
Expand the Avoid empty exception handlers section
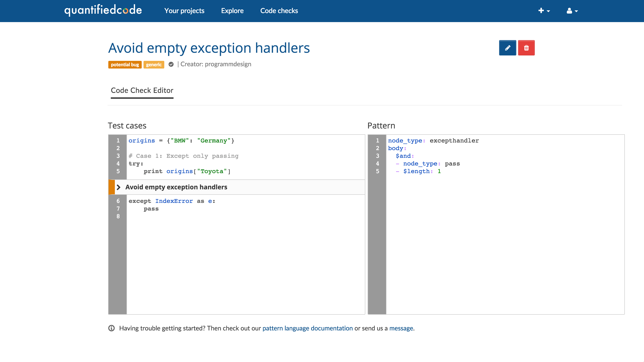click(x=176, y=187)
